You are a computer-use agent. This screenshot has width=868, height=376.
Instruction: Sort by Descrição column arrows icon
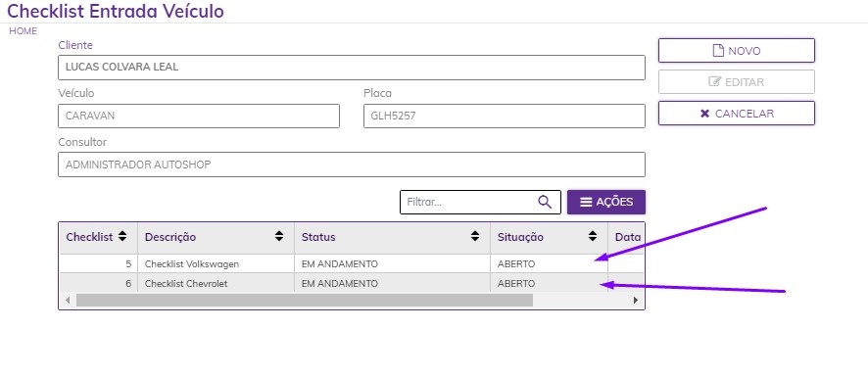tap(279, 237)
